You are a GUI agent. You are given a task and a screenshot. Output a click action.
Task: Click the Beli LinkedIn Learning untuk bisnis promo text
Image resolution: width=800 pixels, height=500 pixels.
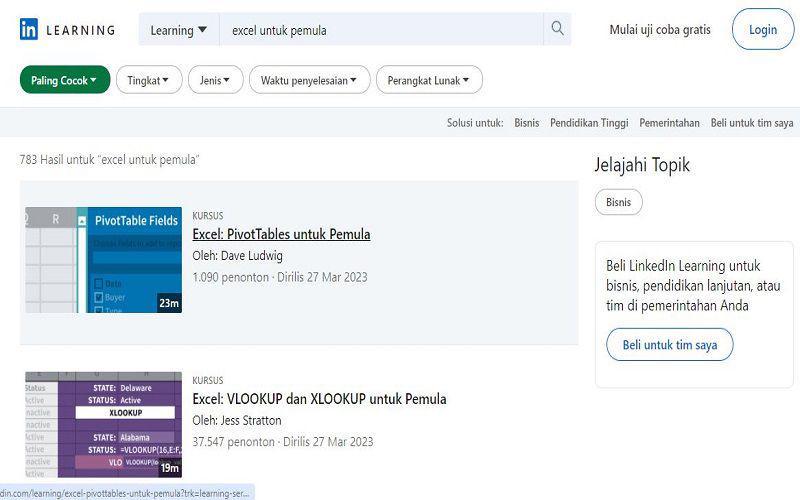point(693,286)
